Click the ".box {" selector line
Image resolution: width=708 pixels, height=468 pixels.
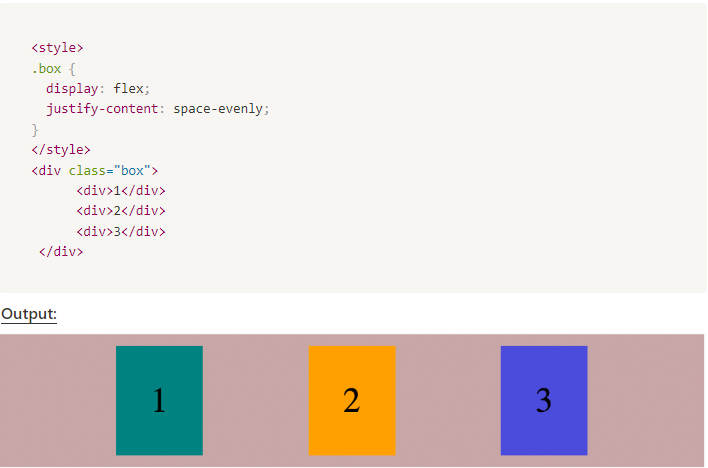tap(53, 69)
